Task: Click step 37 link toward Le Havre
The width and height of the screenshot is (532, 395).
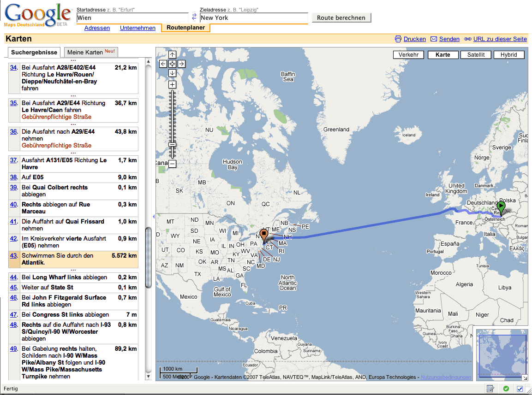Action: [x=13, y=160]
